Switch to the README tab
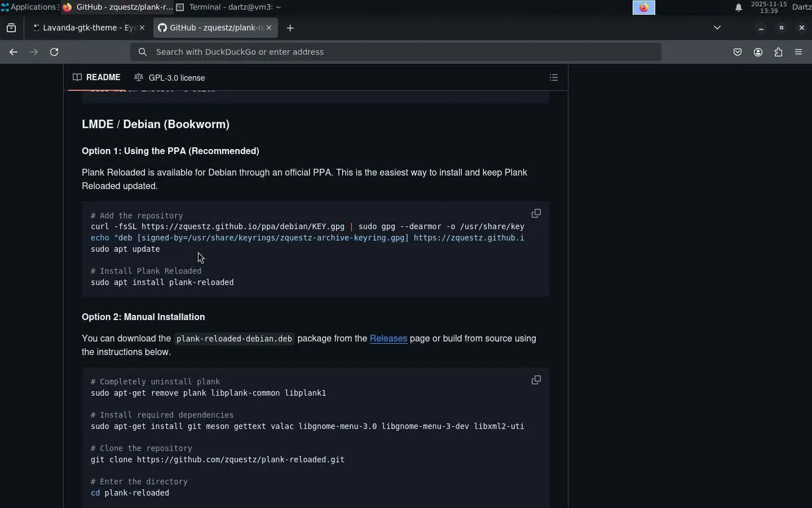The width and height of the screenshot is (812, 508). (97, 77)
